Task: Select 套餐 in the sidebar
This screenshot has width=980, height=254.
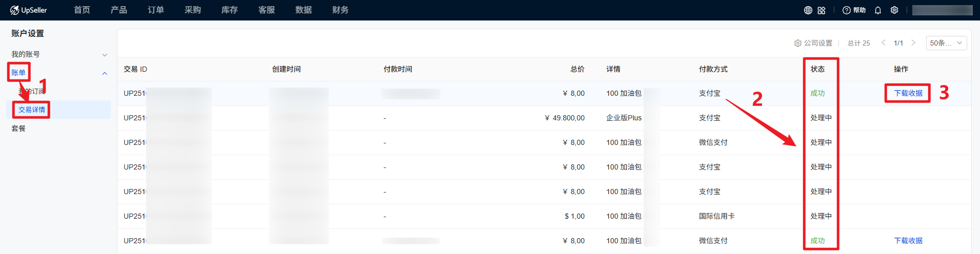Action: 18,129
